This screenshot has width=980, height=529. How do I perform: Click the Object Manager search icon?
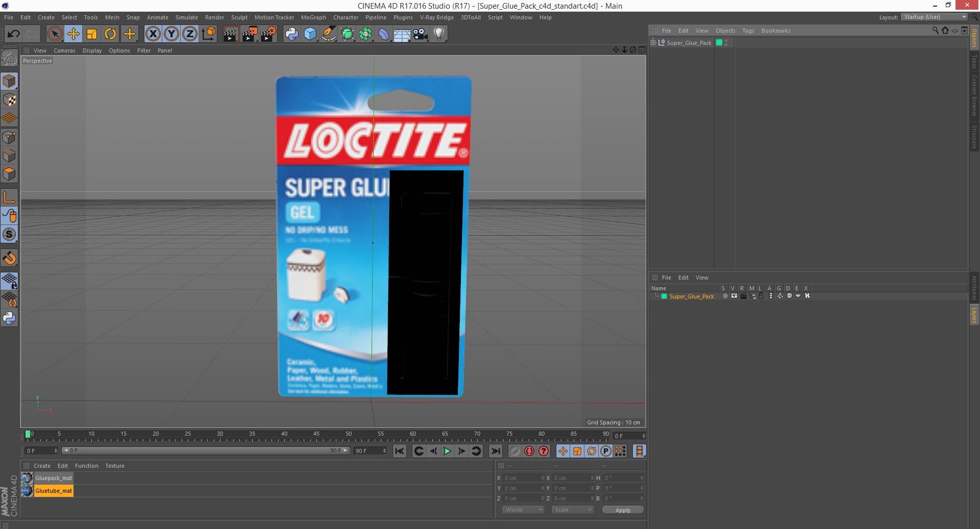coord(935,31)
